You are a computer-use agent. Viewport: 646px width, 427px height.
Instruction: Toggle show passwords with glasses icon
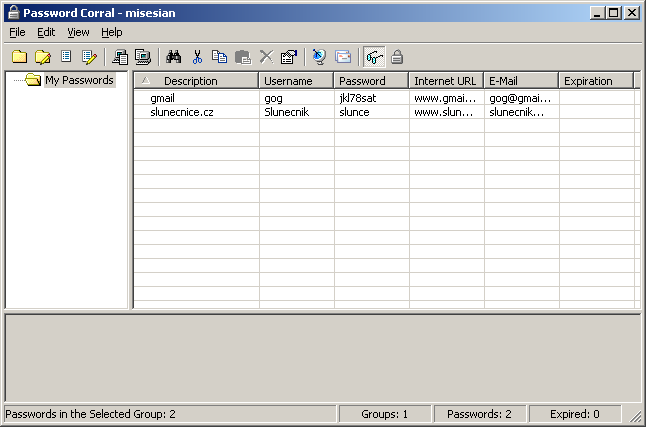click(x=374, y=57)
